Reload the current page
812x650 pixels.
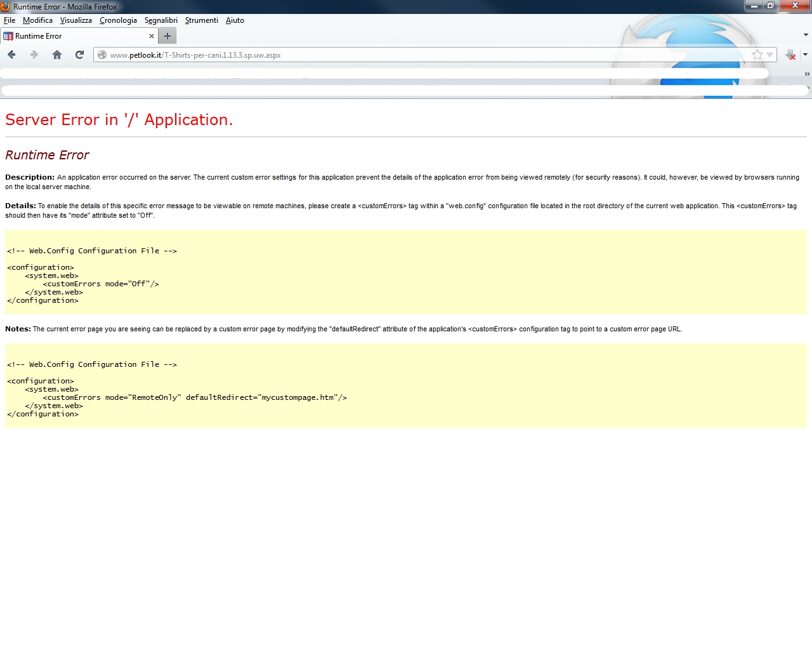(x=79, y=55)
